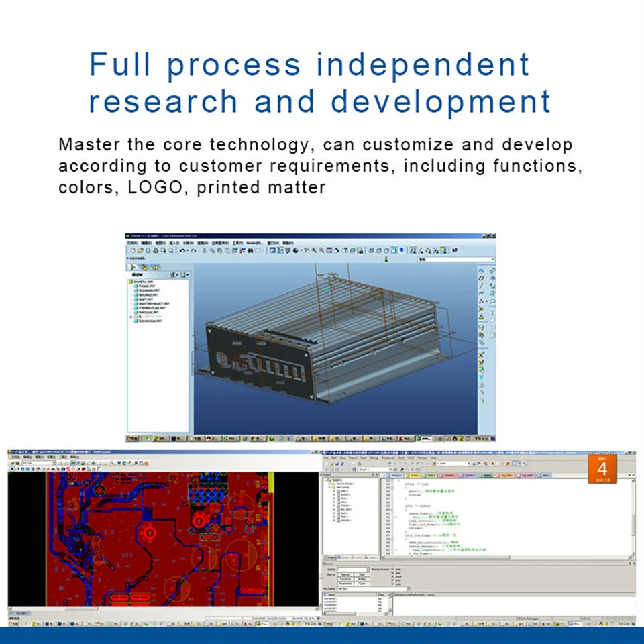
Task: Open Project menu in Keil window
Action: (x=354, y=458)
